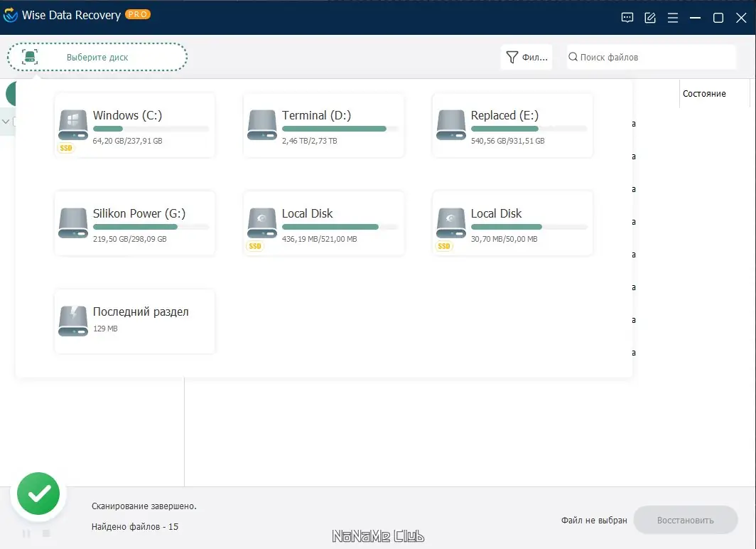Click the green scan completed checkmark
756x549 pixels.
[38, 494]
